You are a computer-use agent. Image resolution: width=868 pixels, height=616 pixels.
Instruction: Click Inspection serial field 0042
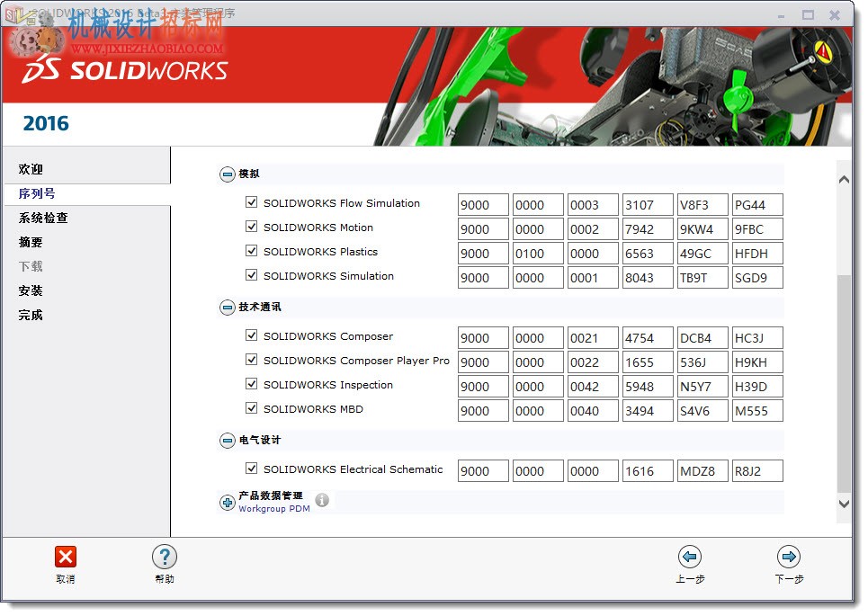pyautogui.click(x=593, y=387)
